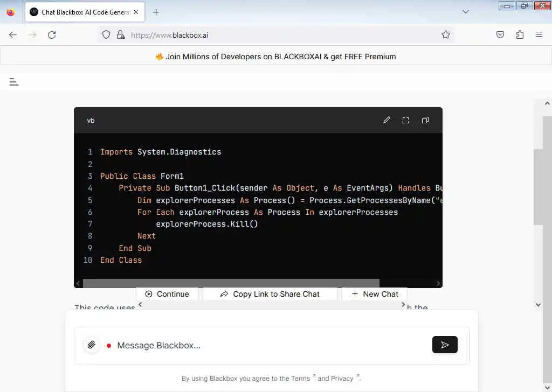Focus the Message Blackbox input field
The image size is (552, 392).
click(271, 345)
